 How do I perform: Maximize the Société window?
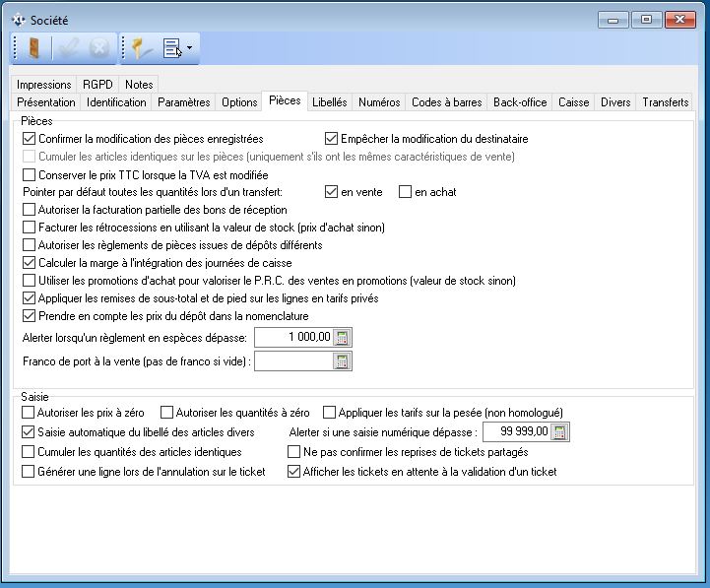point(647,20)
